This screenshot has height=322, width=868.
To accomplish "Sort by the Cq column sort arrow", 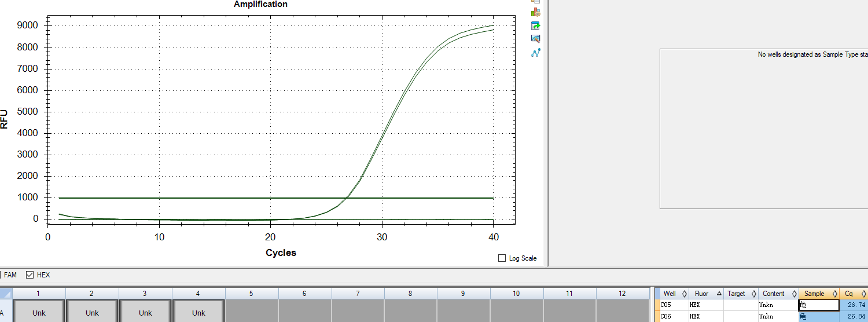I will (863, 294).
